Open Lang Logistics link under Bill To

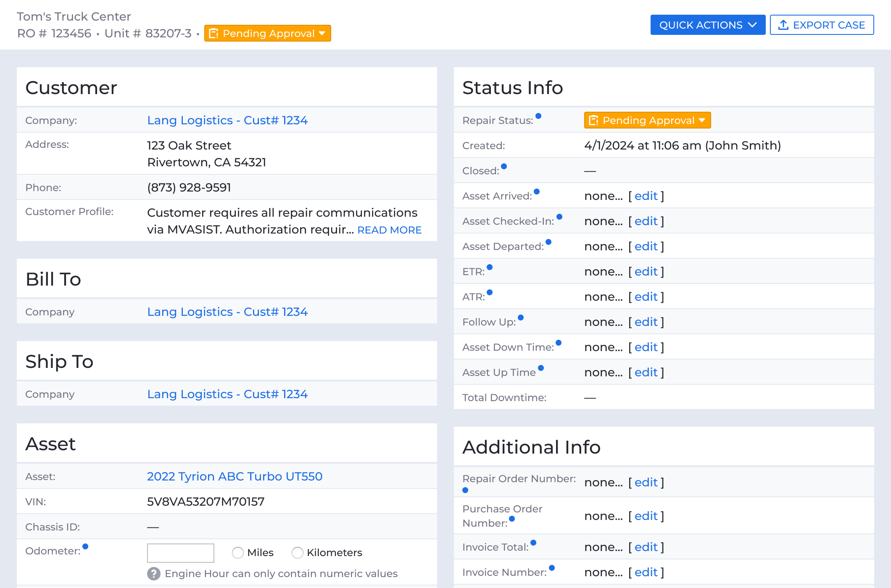tap(227, 312)
